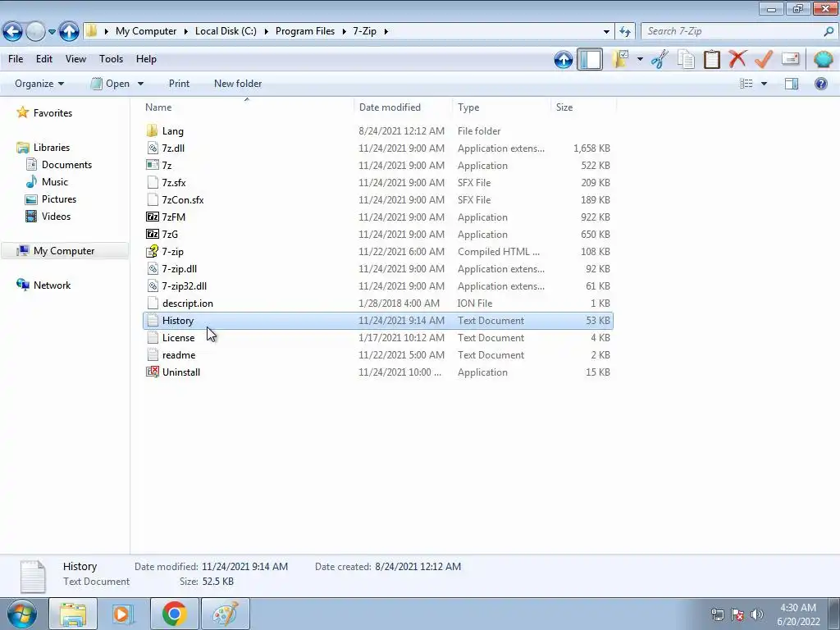Select the 7zG application icon
The width and height of the screenshot is (840, 630).
pyautogui.click(x=153, y=234)
